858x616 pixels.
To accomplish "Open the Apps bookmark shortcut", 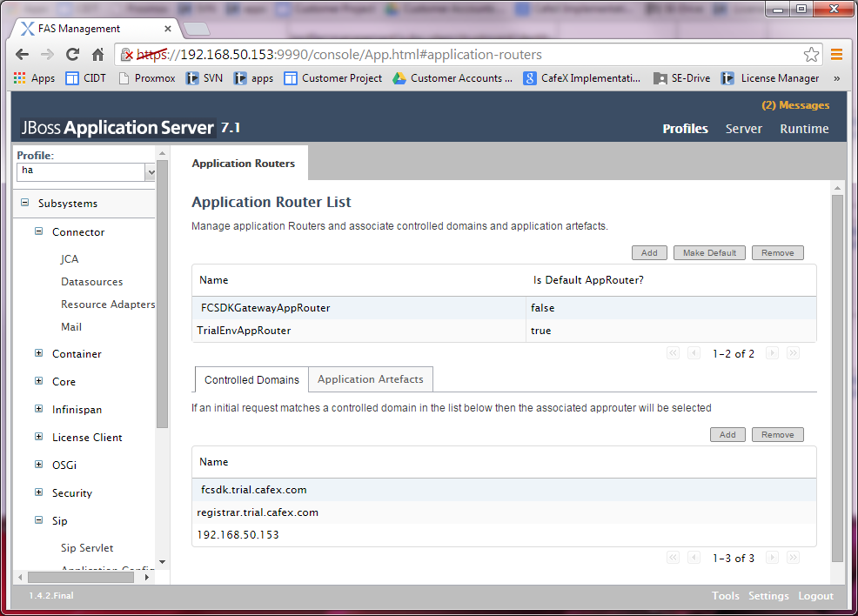I will (x=35, y=78).
